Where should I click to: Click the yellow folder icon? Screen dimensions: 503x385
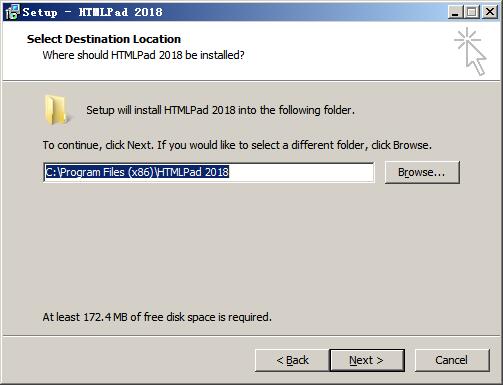tap(57, 110)
